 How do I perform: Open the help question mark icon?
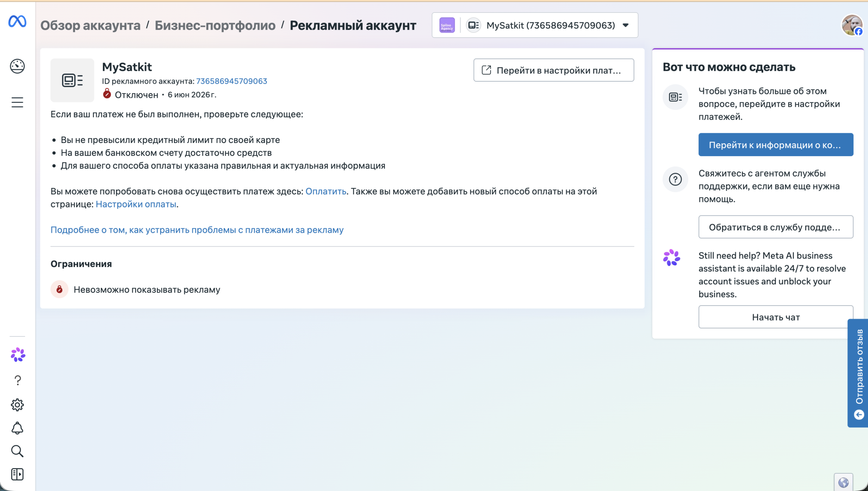pos(18,380)
